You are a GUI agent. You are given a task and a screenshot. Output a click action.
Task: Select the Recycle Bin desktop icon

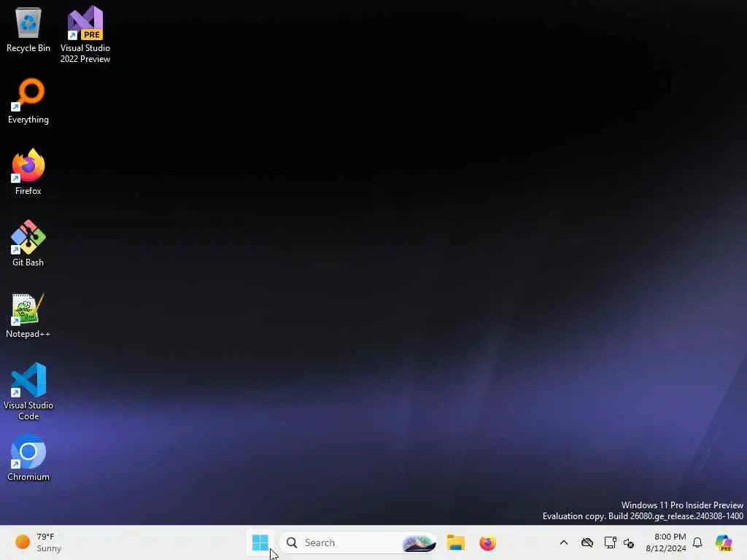click(x=28, y=29)
